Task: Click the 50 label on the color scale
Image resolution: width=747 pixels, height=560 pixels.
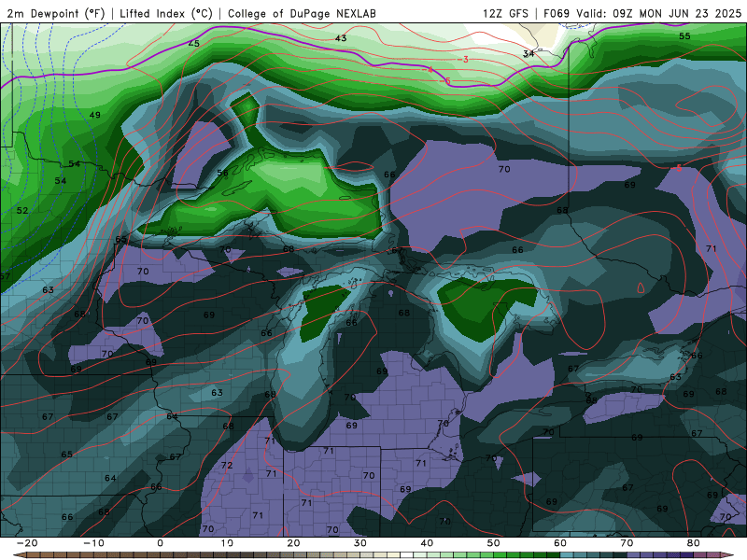Action: 494,543
